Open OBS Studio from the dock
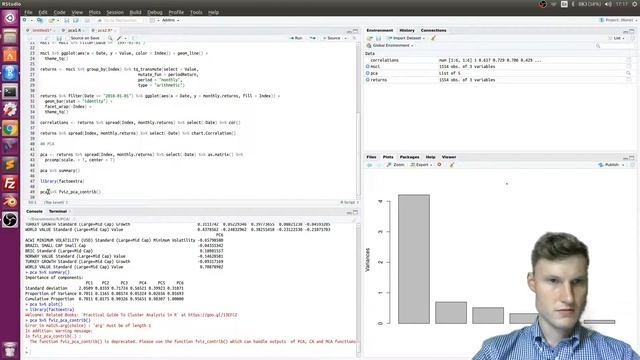Viewport: 640px width, 360px height. pos(10,220)
